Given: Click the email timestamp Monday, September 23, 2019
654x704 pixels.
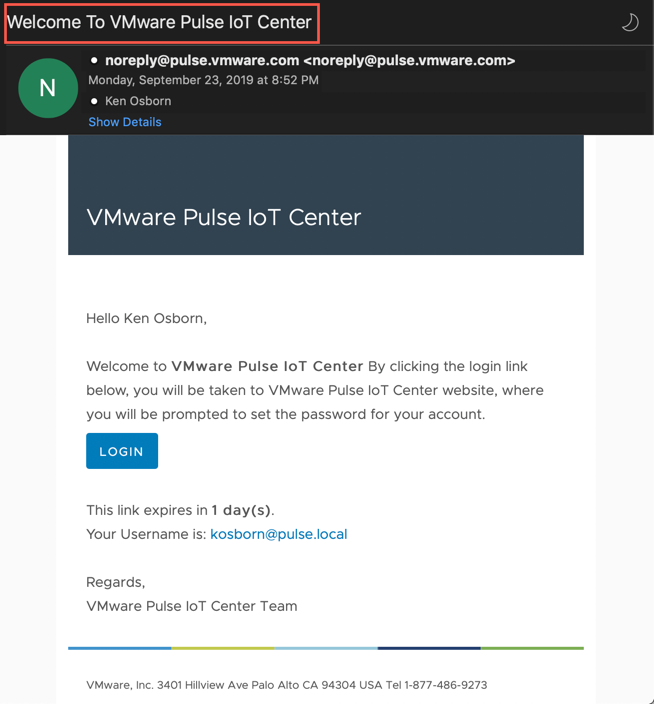Looking at the screenshot, I should point(203,80).
